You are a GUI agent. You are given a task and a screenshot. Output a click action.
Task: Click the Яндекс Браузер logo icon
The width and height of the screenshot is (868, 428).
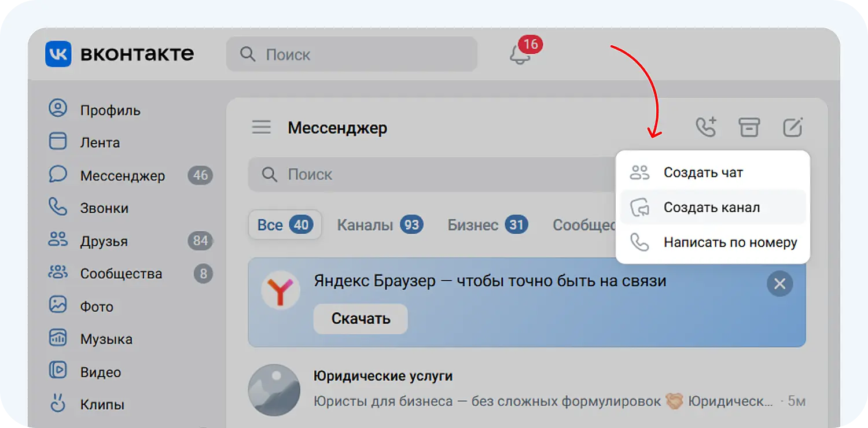coord(281,291)
